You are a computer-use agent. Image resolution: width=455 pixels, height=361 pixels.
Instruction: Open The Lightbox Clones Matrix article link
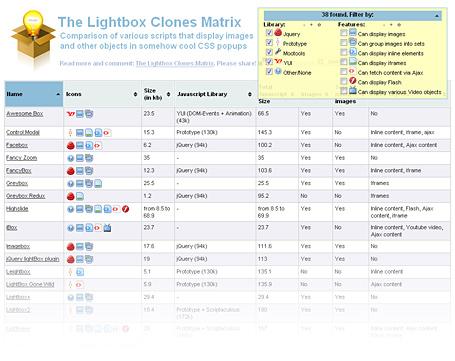(175, 63)
